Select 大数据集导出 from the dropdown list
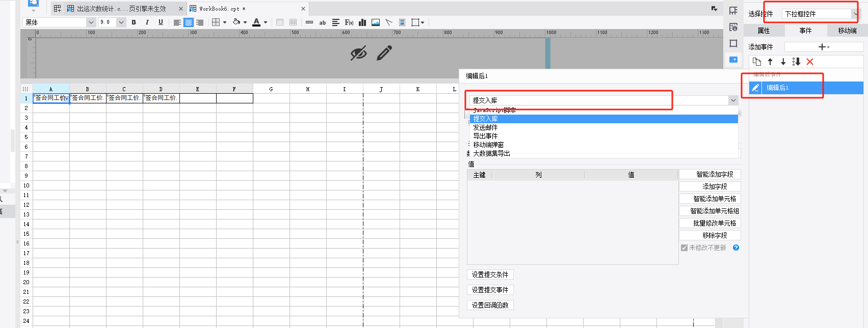868x328 pixels. 603,153
